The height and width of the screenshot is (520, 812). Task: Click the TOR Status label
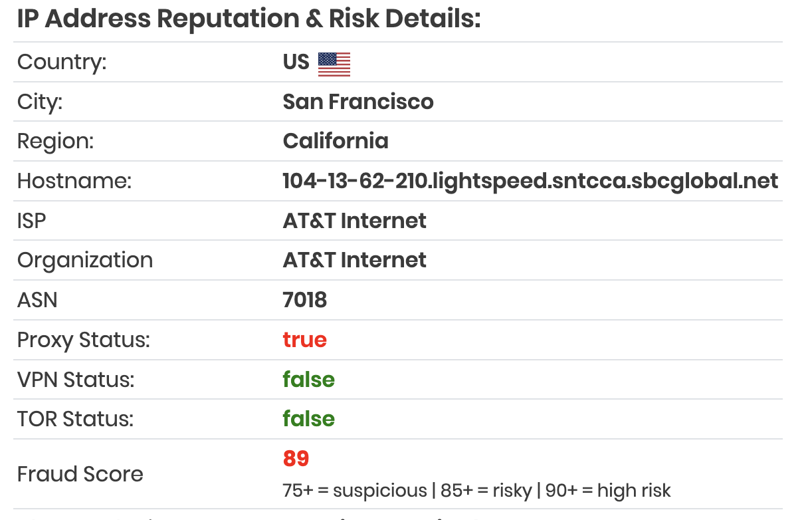(76, 419)
